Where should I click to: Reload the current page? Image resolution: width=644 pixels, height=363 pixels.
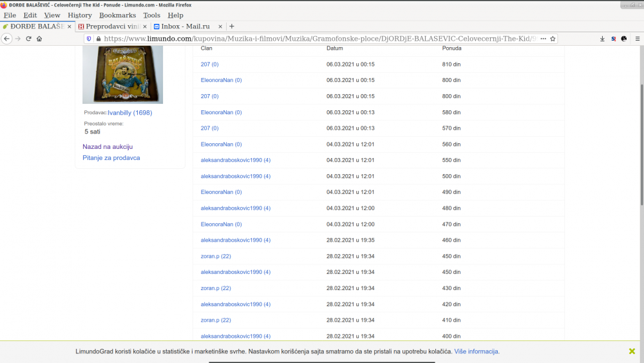tap(28, 39)
